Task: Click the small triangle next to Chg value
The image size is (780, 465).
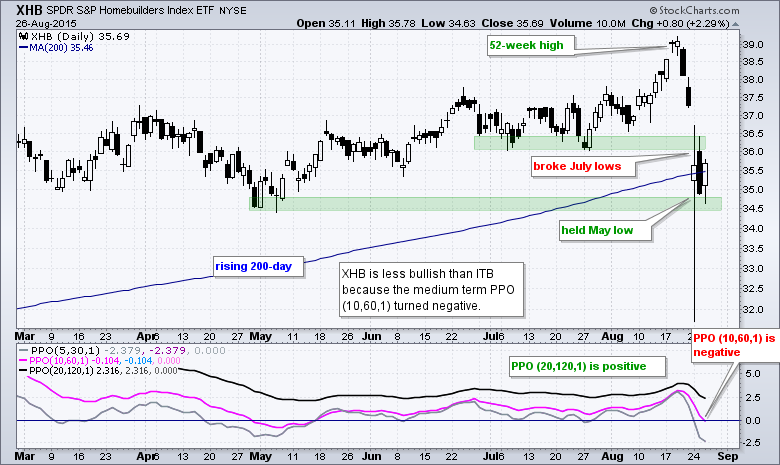Action: tap(736, 24)
